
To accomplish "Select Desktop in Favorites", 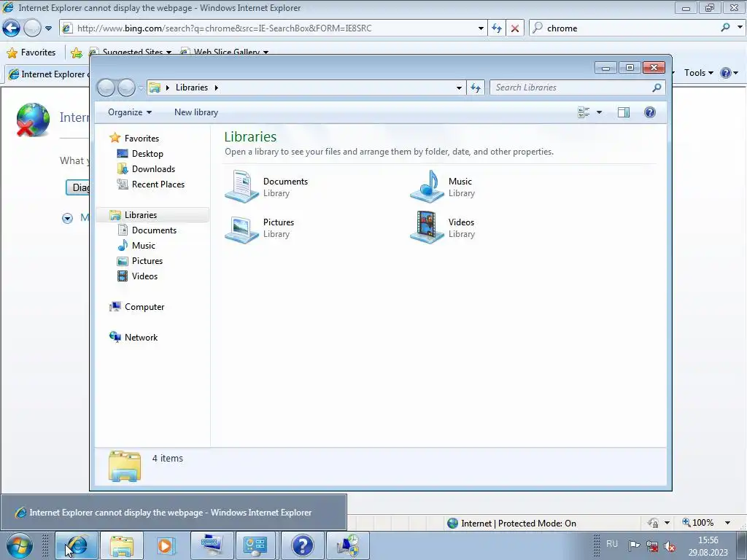I will click(x=147, y=154).
